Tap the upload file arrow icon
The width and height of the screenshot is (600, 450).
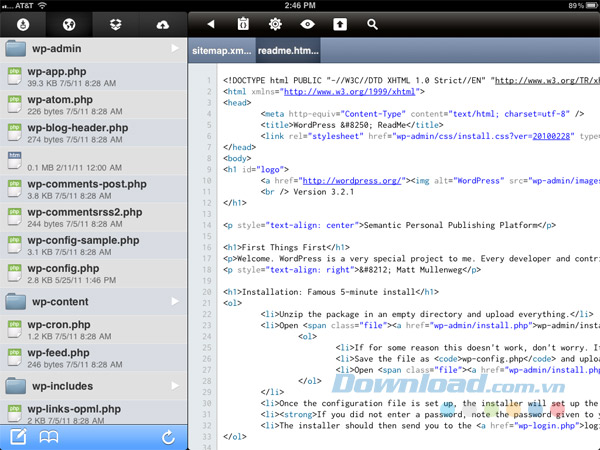pos(340,24)
